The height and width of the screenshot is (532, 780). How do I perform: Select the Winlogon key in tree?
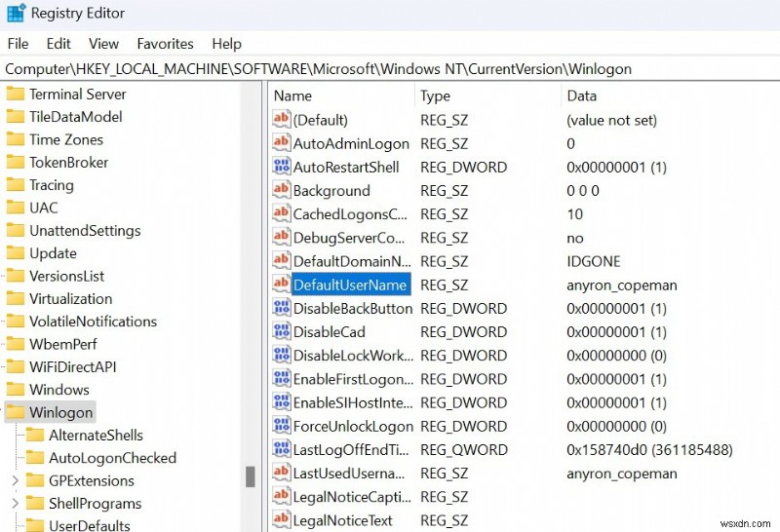click(x=60, y=413)
